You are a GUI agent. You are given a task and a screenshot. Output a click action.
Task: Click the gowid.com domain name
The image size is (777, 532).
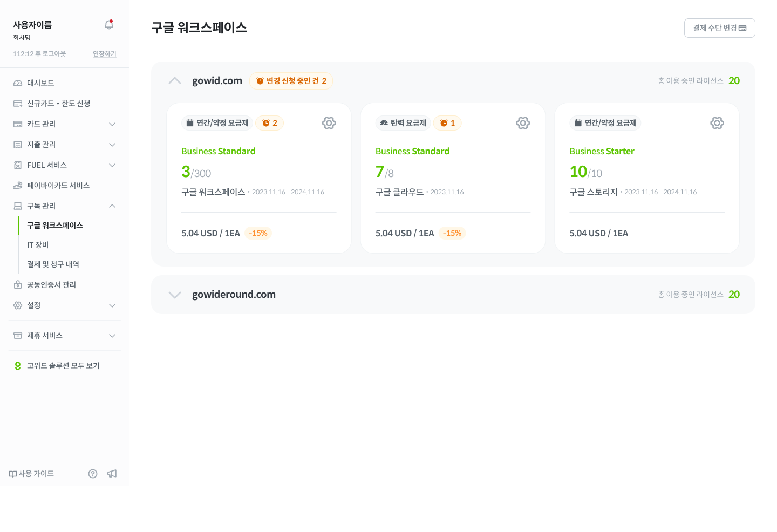tap(217, 81)
